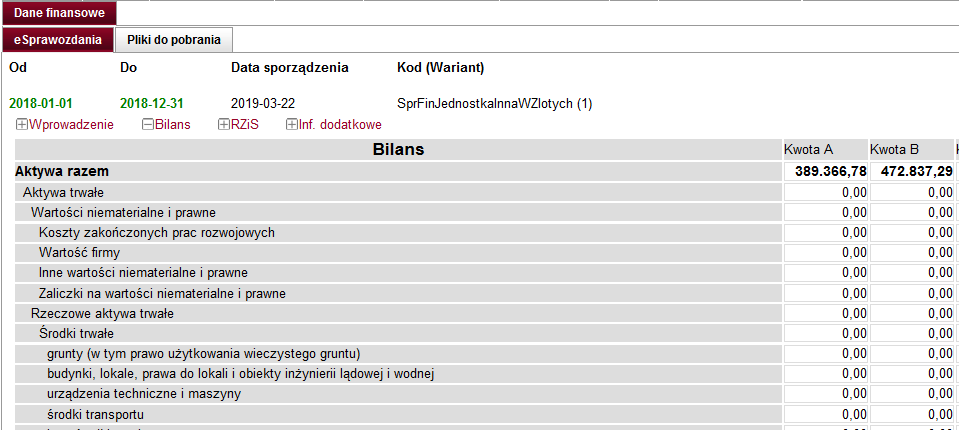Expand Inf. dodatkowe plus icon
959x430 pixels.
pos(292,125)
